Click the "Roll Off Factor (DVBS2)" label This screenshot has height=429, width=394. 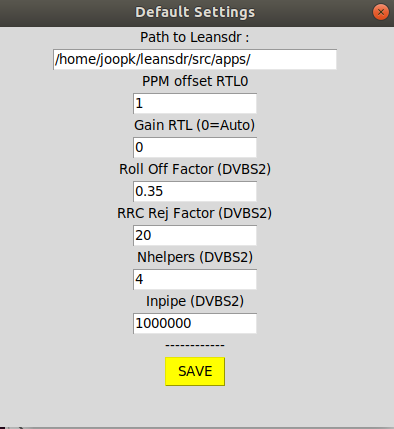pyautogui.click(x=195, y=169)
